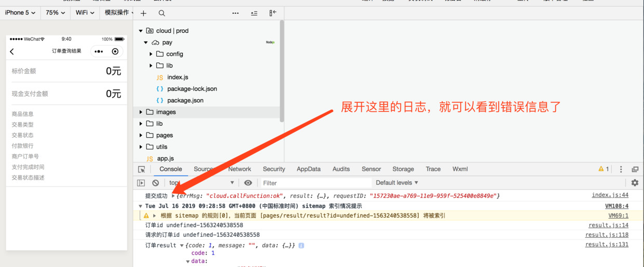Click the index.js file icon
This screenshot has height=267, width=644.
(x=160, y=77)
